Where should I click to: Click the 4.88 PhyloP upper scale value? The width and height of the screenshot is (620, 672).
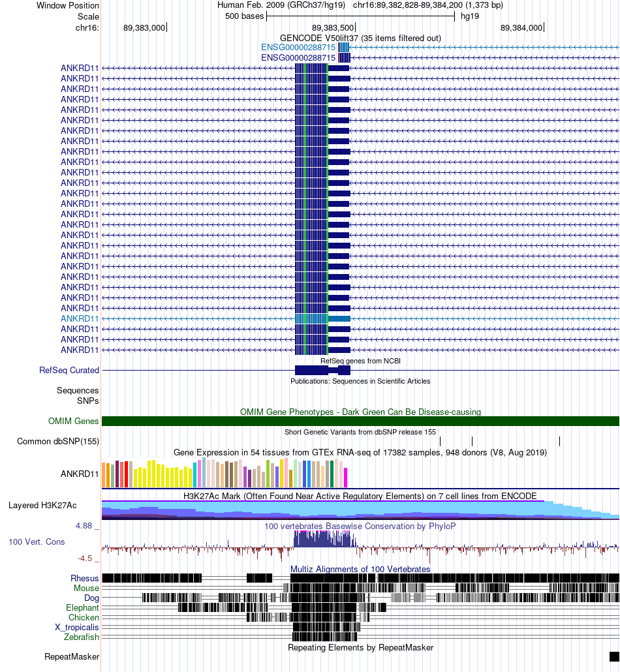[x=84, y=526]
